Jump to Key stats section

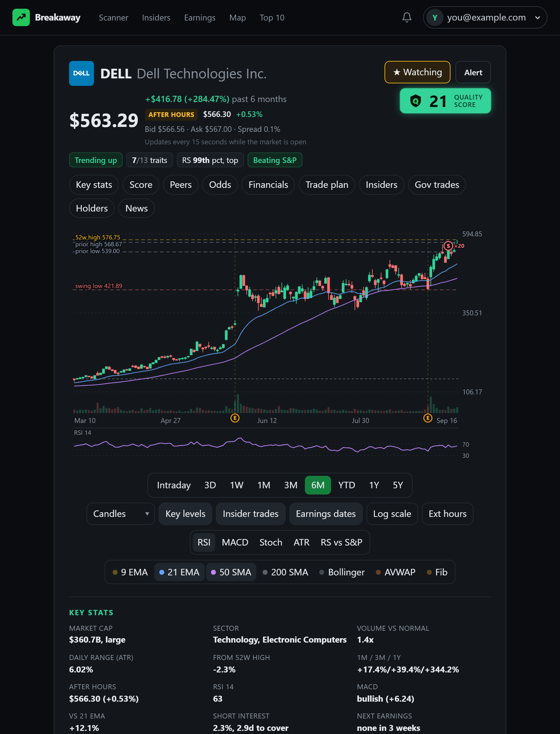pyautogui.click(x=94, y=184)
